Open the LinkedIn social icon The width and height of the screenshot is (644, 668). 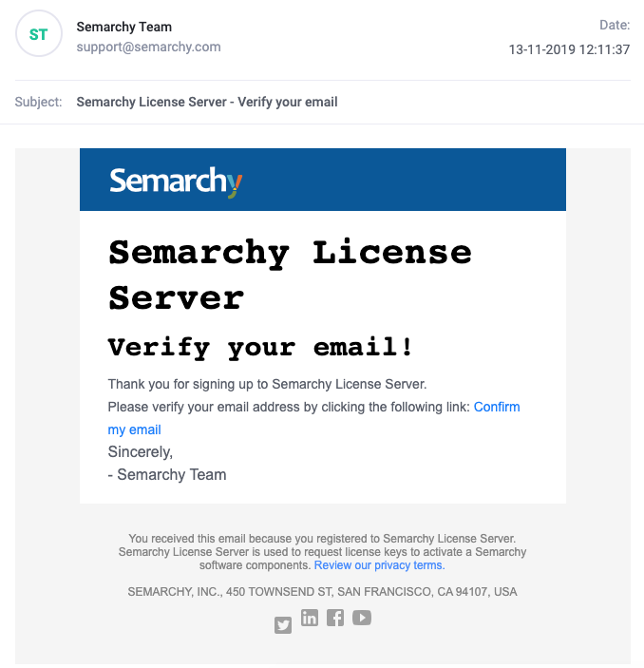click(310, 618)
